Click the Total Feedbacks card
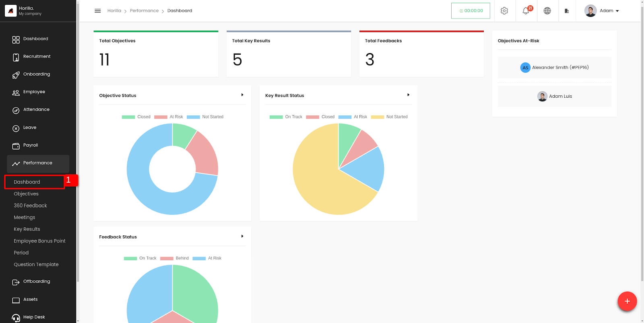This screenshot has height=323, width=644. coord(421,54)
